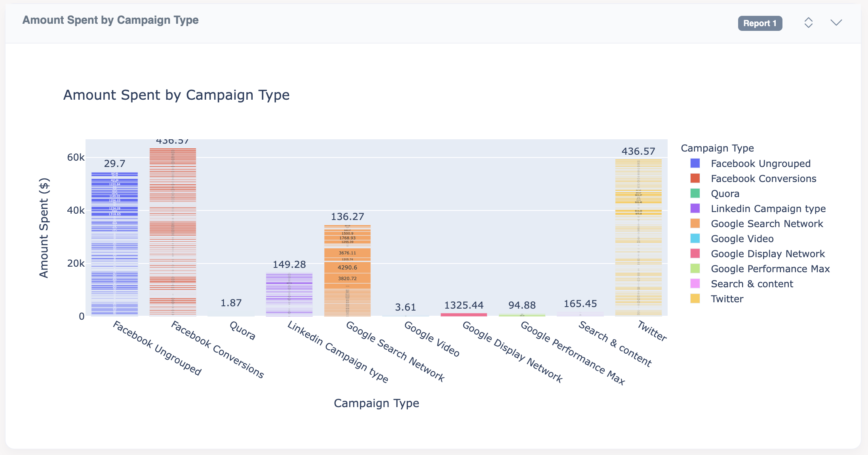Click the 1325.44 value label
The image size is (868, 455).
(x=464, y=305)
